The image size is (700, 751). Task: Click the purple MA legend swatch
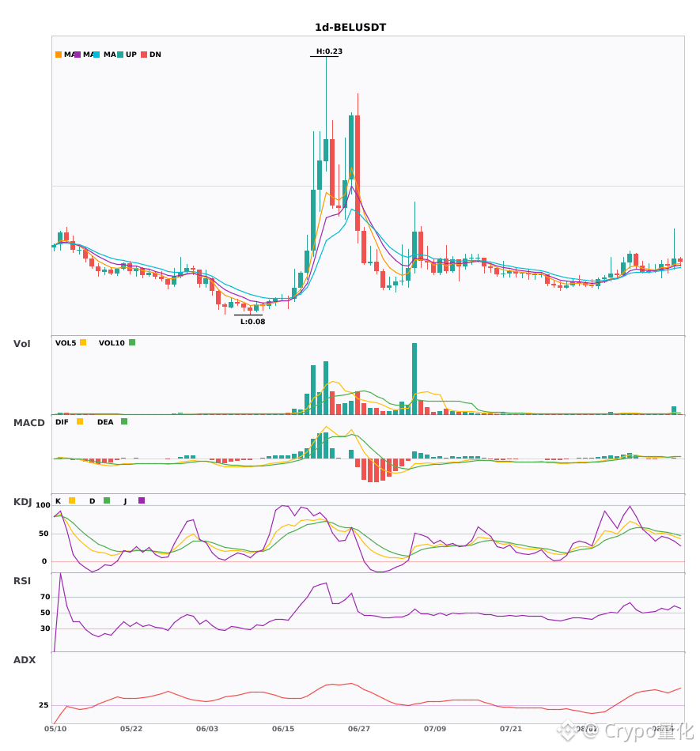[78, 55]
